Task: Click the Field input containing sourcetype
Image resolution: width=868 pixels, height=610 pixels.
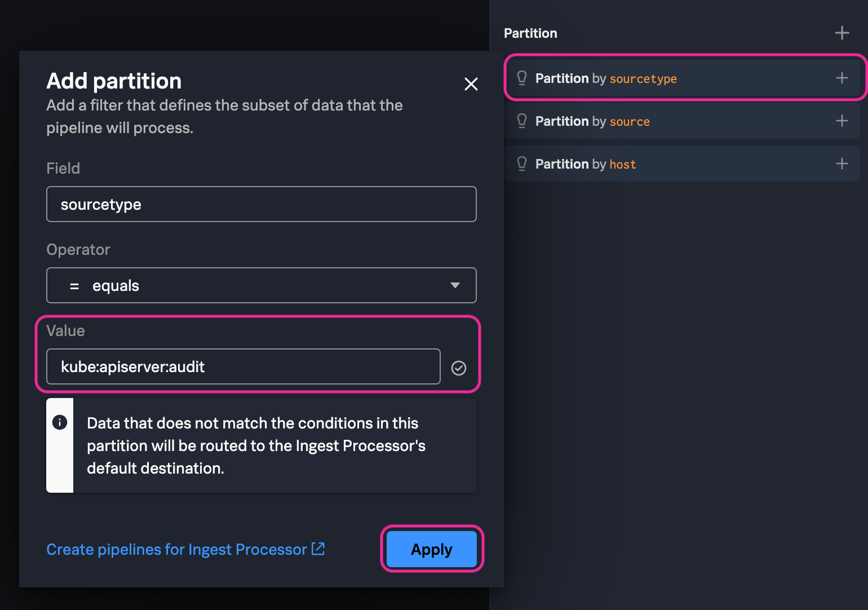Action: click(261, 204)
